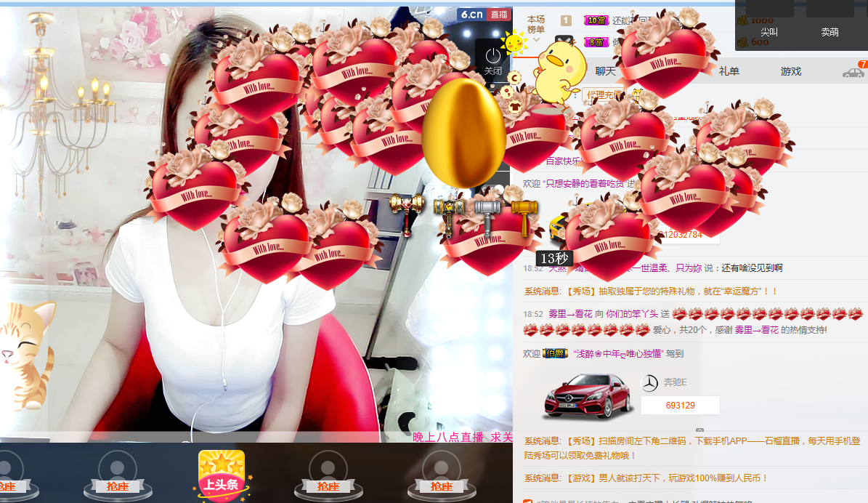Open the car icon with badge 7
Screen dimensions: 868x503
[x=854, y=71]
